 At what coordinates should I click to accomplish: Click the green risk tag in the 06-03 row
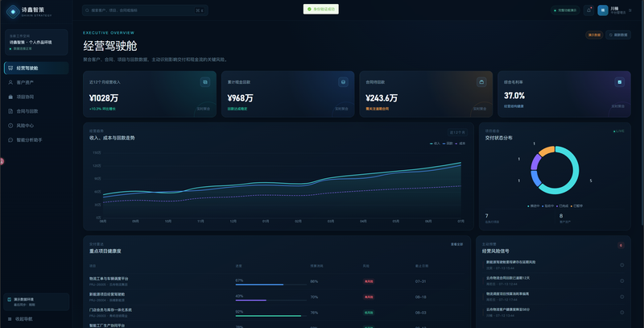click(x=369, y=313)
